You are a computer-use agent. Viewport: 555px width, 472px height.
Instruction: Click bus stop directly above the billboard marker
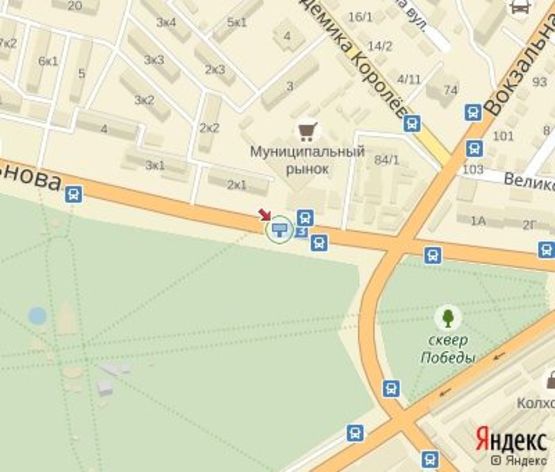click(305, 218)
